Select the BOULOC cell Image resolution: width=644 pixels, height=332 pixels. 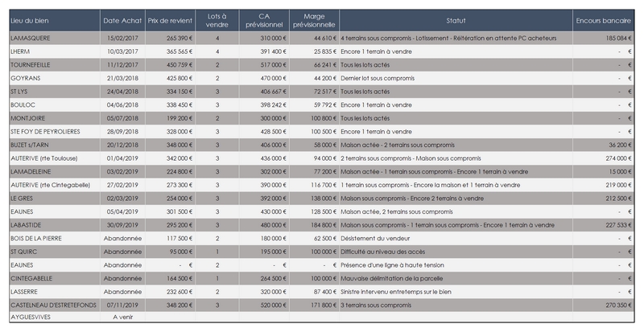tap(55, 105)
